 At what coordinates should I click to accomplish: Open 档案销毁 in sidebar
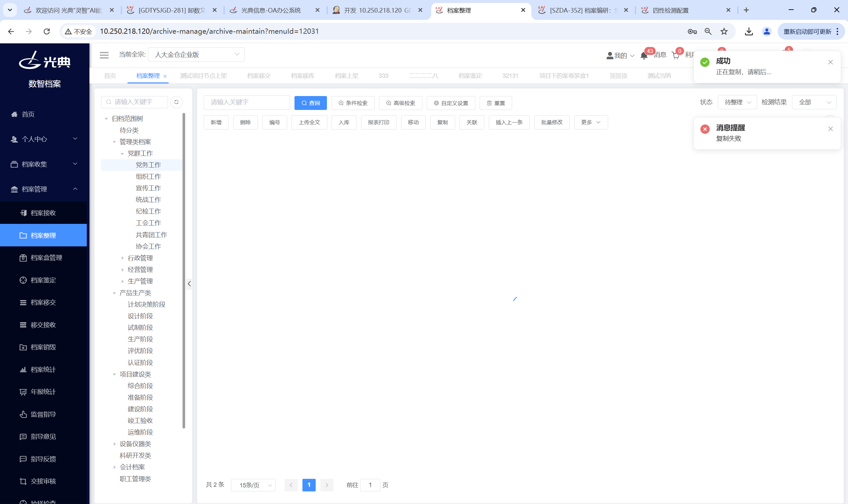pyautogui.click(x=43, y=347)
